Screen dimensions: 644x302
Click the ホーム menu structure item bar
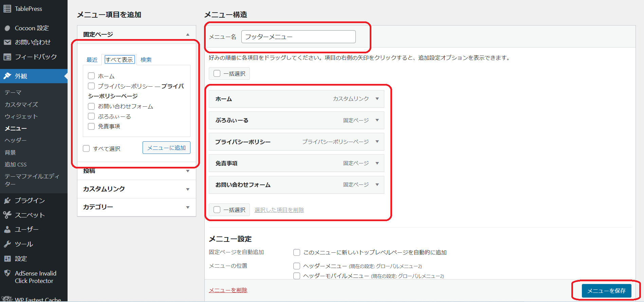(296, 99)
